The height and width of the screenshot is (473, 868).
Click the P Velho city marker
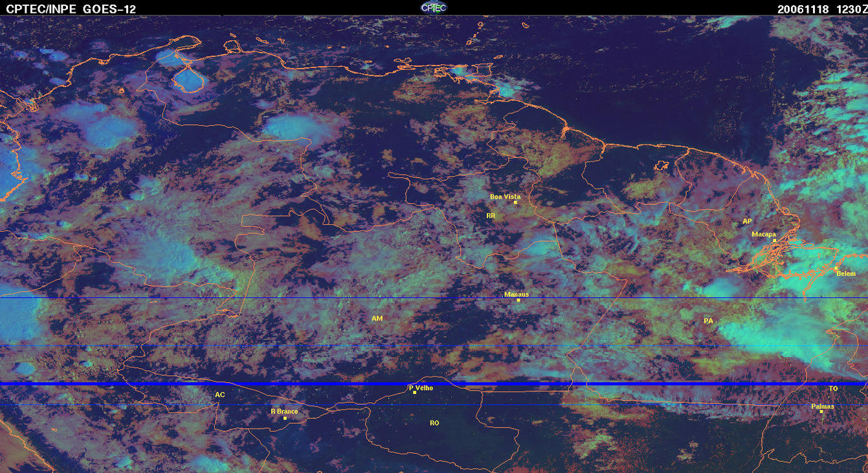[x=414, y=393]
